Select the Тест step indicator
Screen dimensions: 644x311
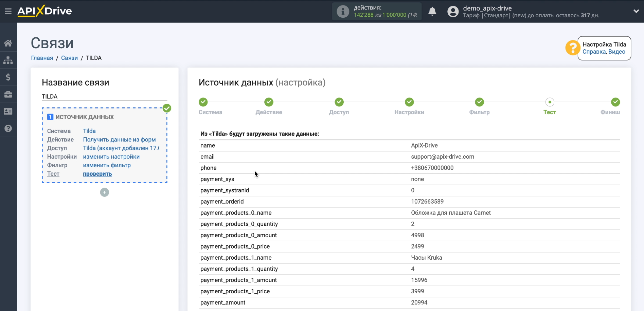click(x=550, y=102)
